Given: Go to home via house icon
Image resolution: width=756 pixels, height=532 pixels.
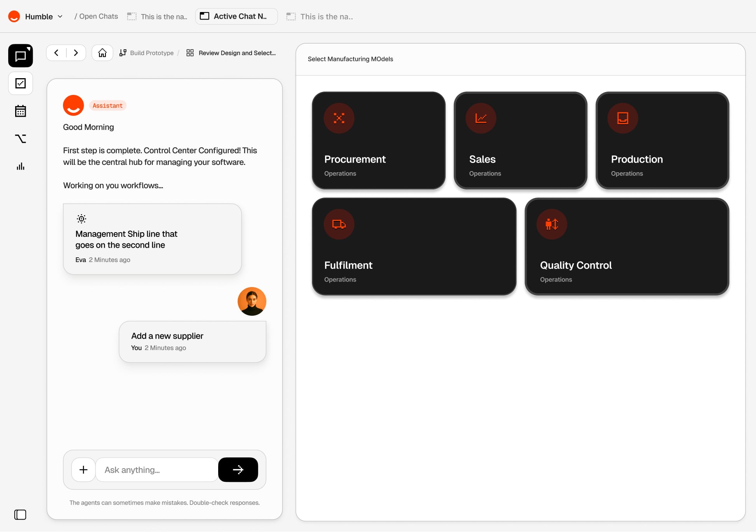Looking at the screenshot, I should pyautogui.click(x=102, y=53).
